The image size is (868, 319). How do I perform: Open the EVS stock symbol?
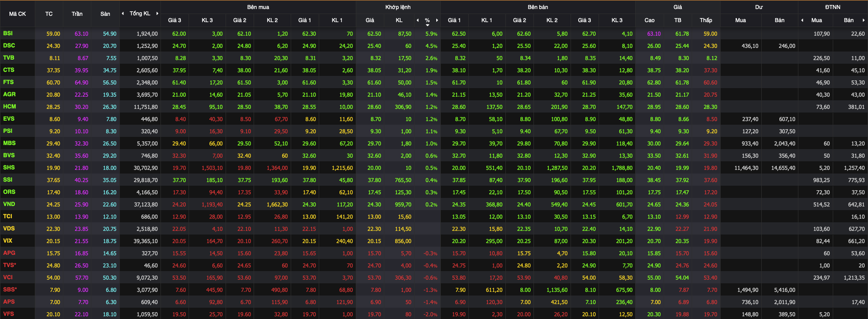click(9, 119)
